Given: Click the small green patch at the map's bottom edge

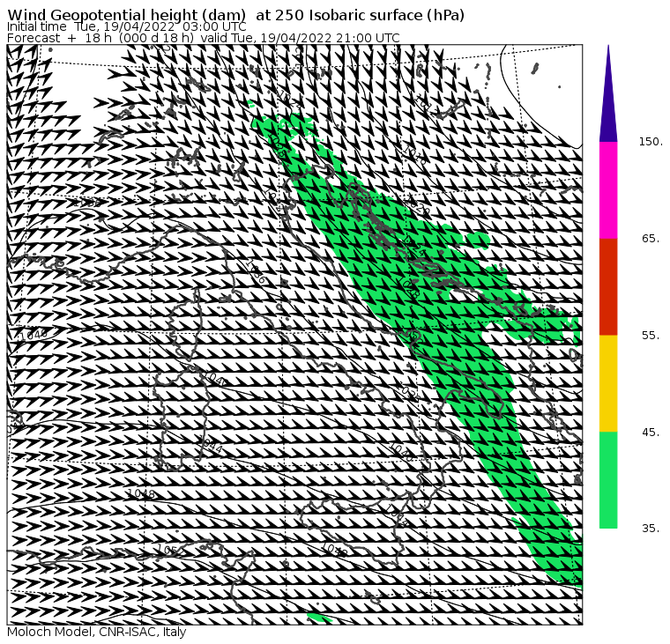Looking at the screenshot, I should point(319,618).
